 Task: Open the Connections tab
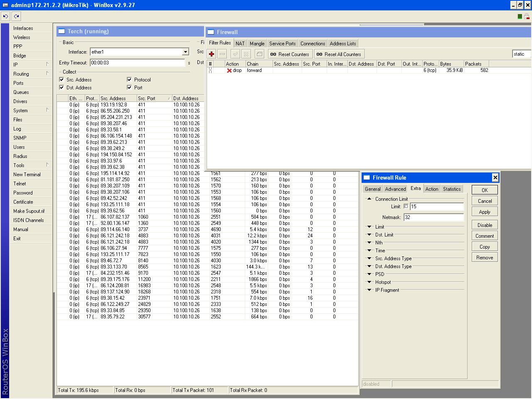[313, 43]
